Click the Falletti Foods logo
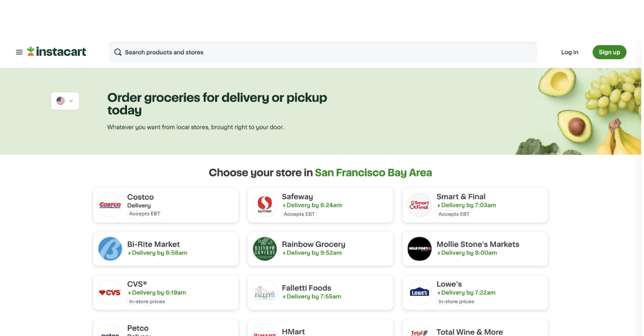This screenshot has width=644, height=336. (x=265, y=293)
